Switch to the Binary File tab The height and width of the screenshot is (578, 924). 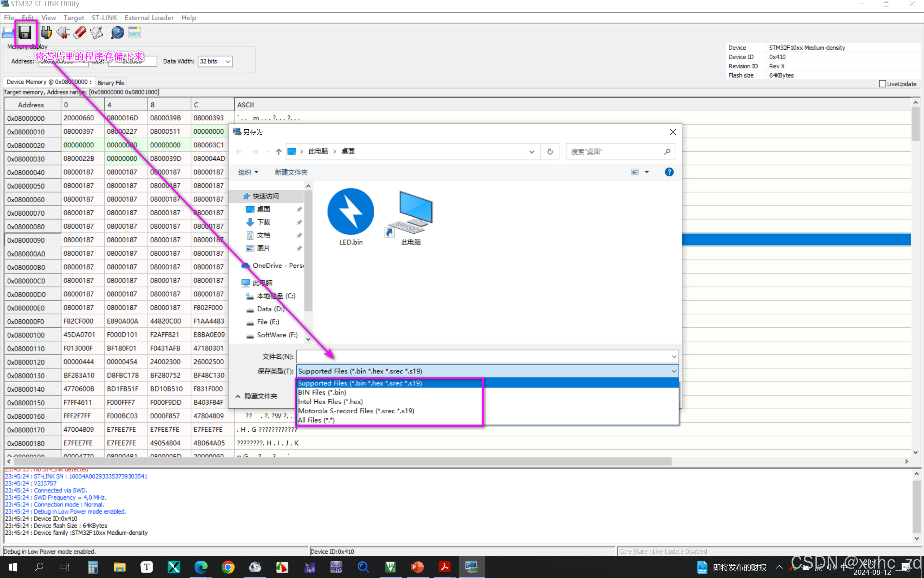[111, 83]
